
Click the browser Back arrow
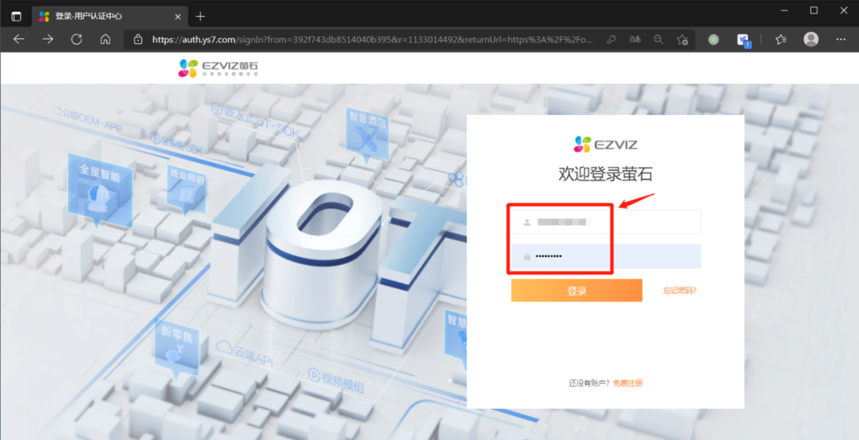[19, 39]
